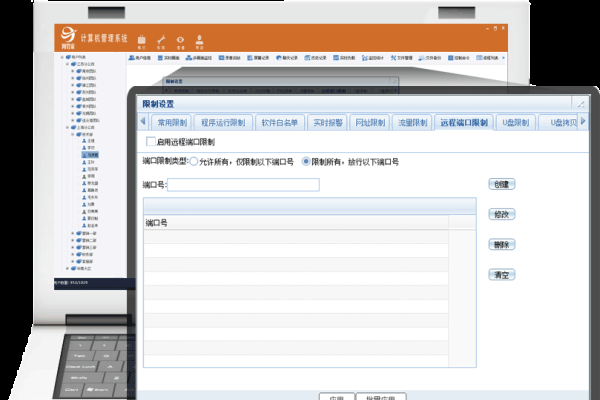Open 实时屏幕 from the toolbar
Image resolution: width=600 pixels, height=400 pixels.
point(168,59)
